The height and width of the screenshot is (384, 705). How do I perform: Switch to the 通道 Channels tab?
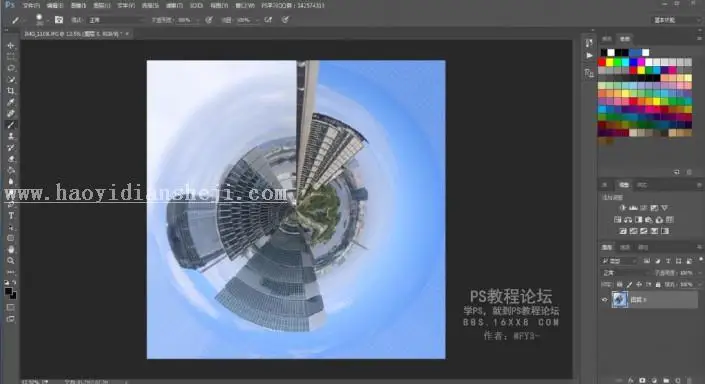click(x=625, y=247)
